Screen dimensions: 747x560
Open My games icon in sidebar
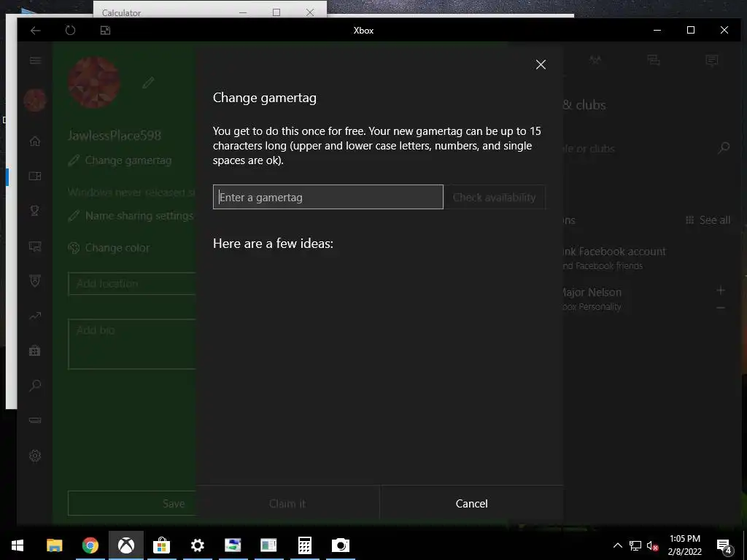pos(35,176)
